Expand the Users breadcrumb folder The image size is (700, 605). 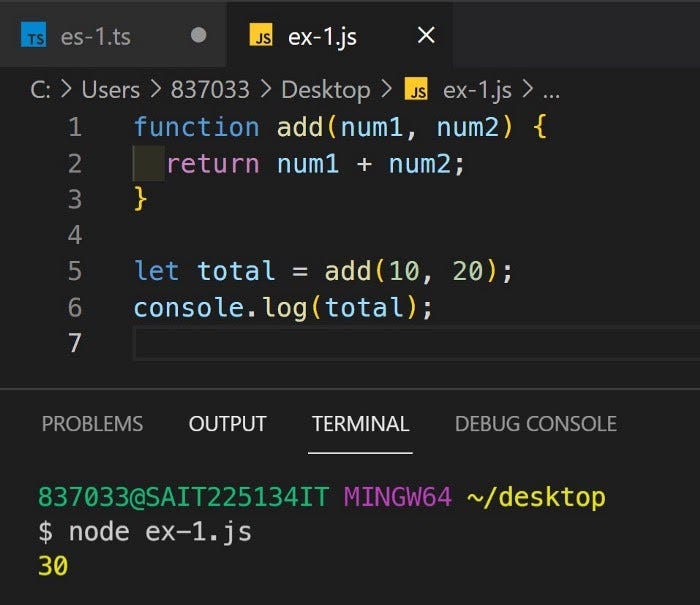point(110,90)
